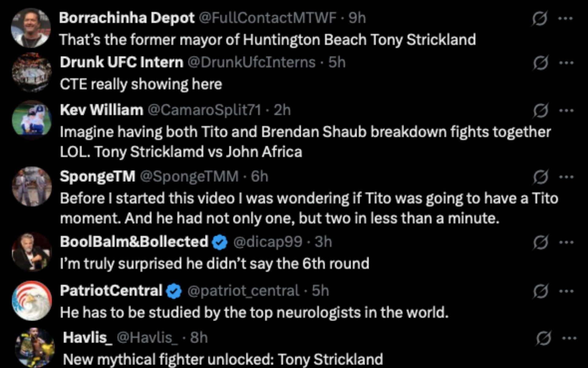Open the "CTE really showing here" tweet
Viewport: 588px width, 368px height.
click(x=141, y=84)
